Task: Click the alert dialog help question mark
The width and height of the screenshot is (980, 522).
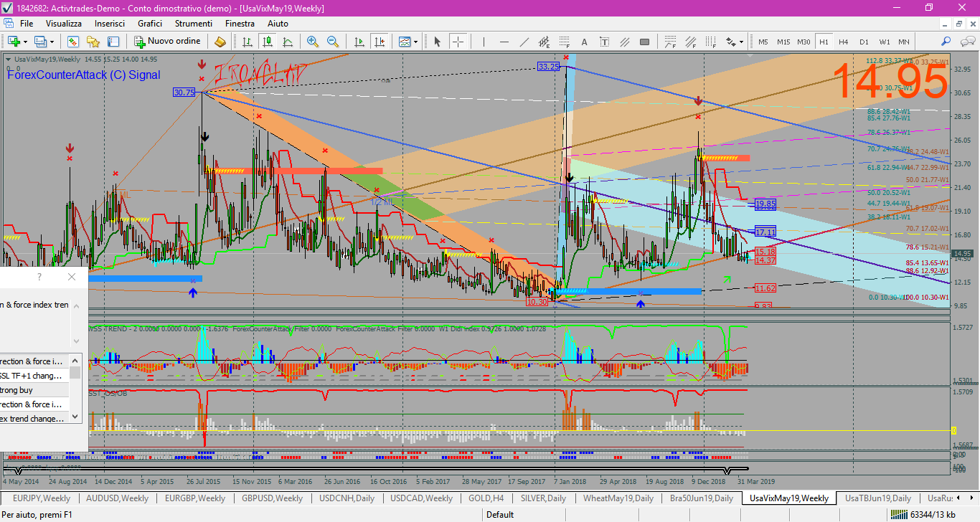Action: point(39,277)
